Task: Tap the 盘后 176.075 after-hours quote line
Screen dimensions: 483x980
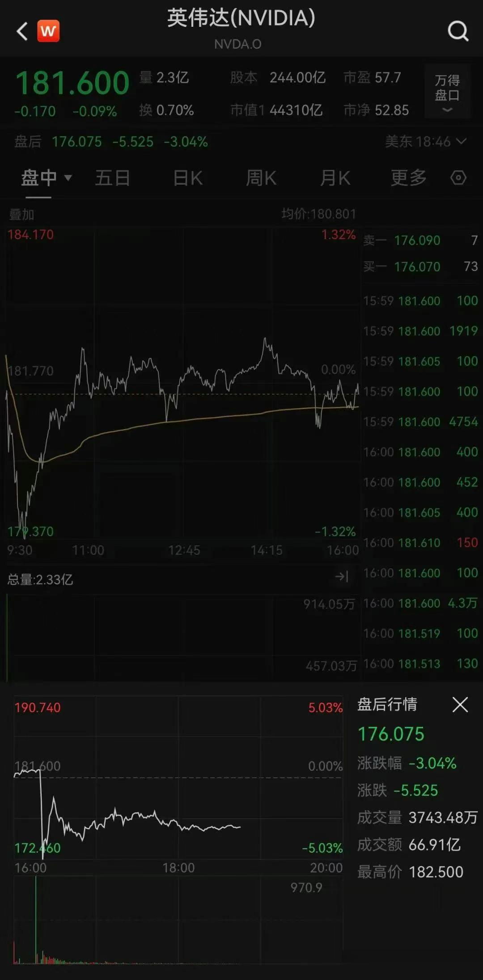Action: pyautogui.click(x=111, y=142)
